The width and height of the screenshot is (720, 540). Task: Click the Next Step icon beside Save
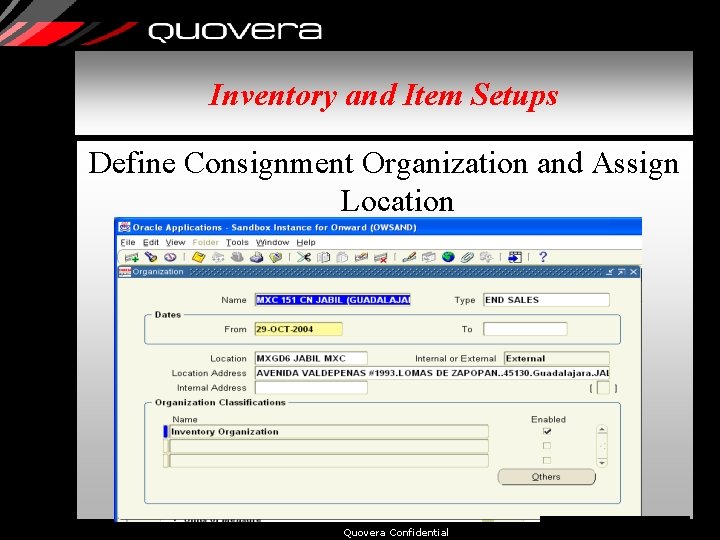tap(218, 257)
